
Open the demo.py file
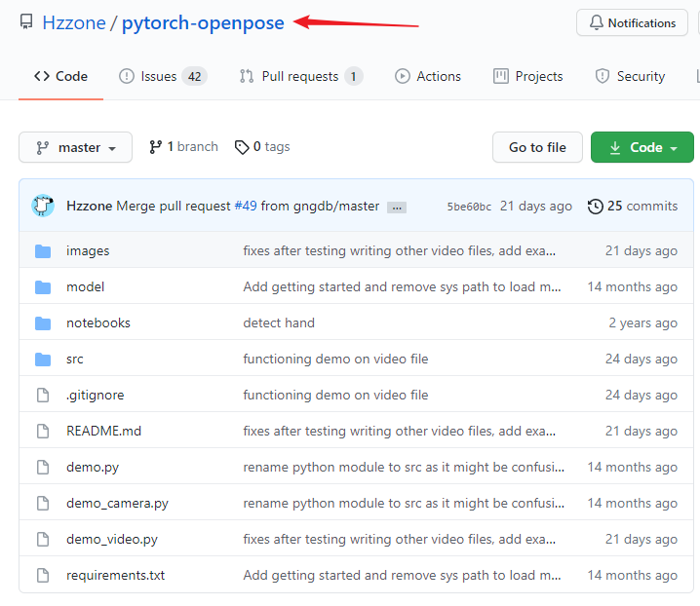[x=93, y=468]
